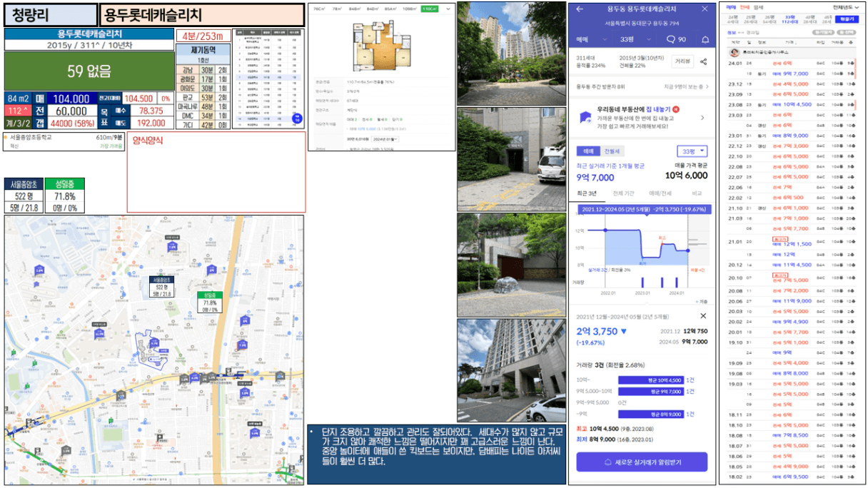The width and height of the screenshot is (868, 488).
Task: Open the 33평 size dropdown in the header
Action: [x=634, y=39]
